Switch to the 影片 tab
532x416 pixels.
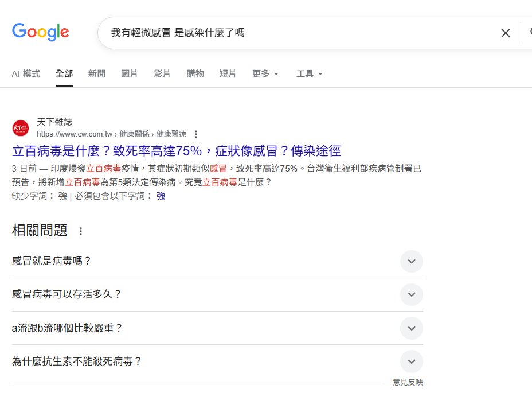coord(162,73)
